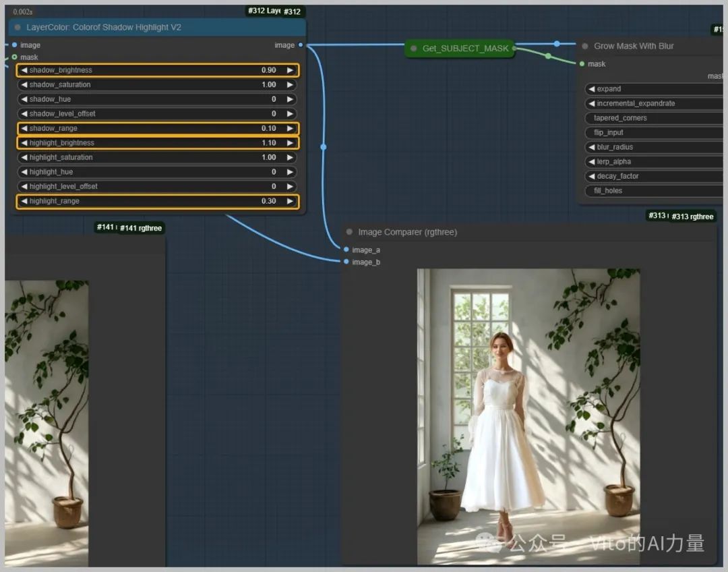Increase highlight_range with right arrow
Viewport: 728px width, 572px height.
(290, 201)
